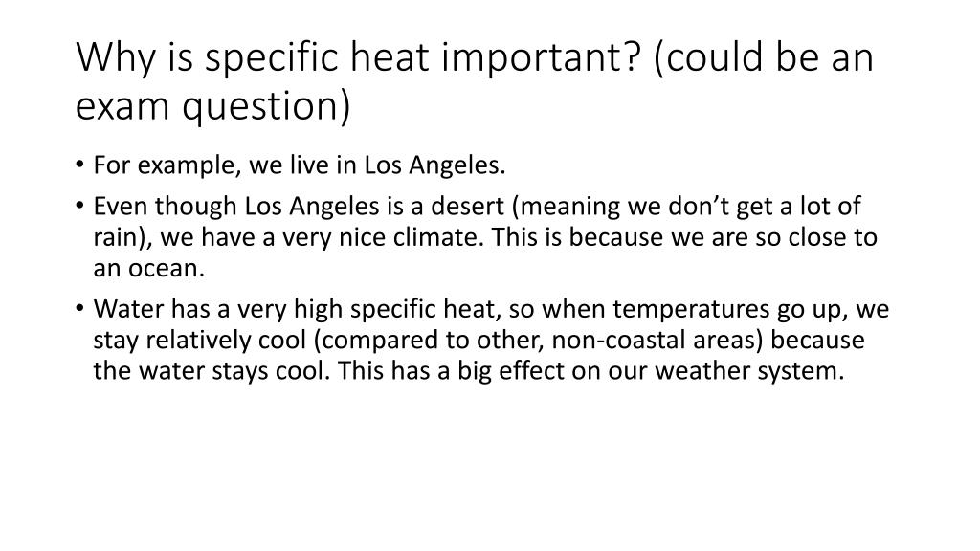Click the words 'the water stays cool.'
Image resolution: width=980 pixels, height=551 pixels.
coord(212,371)
